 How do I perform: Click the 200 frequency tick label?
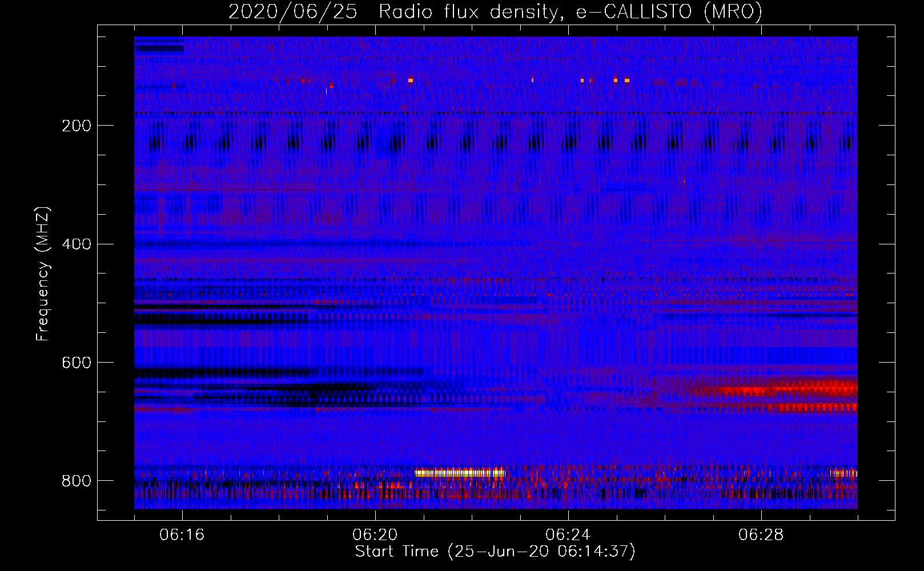77,126
